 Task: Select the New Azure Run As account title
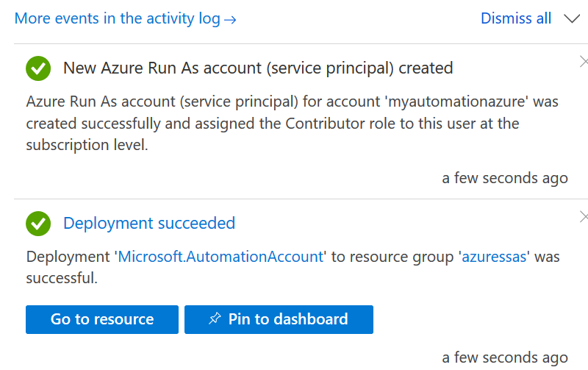(258, 68)
